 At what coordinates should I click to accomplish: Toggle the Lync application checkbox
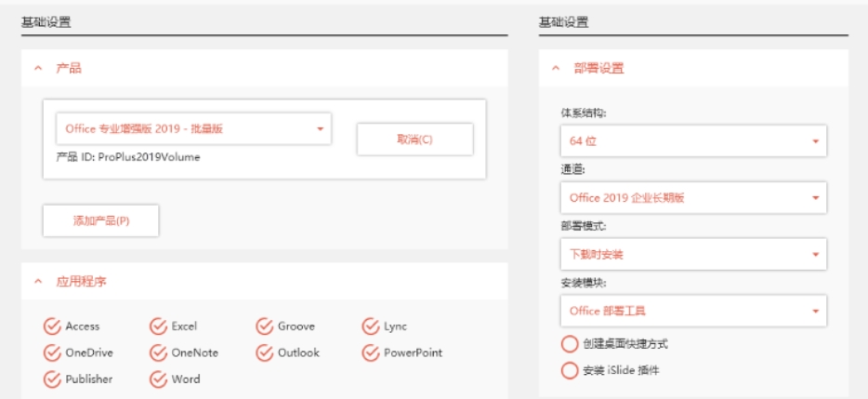point(370,326)
